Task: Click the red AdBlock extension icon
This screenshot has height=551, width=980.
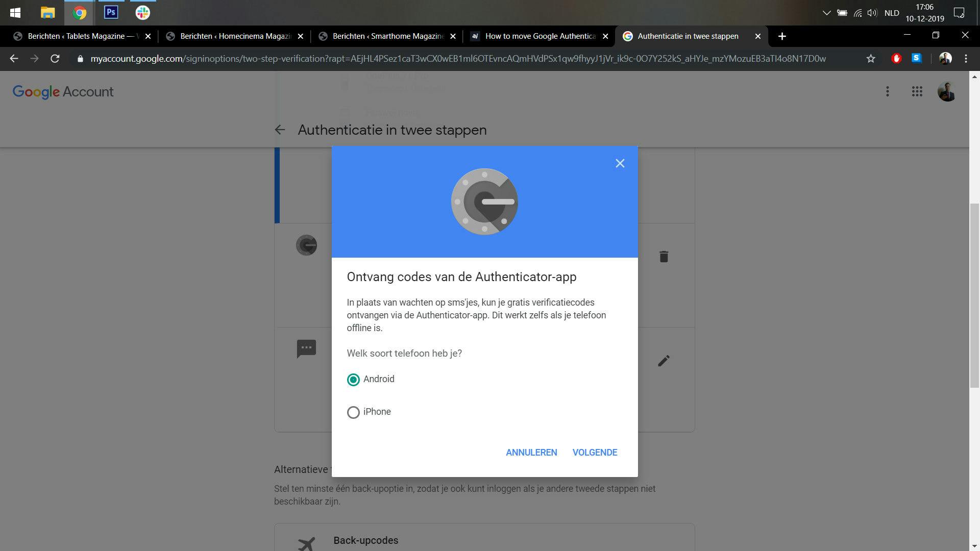Action: click(896, 59)
